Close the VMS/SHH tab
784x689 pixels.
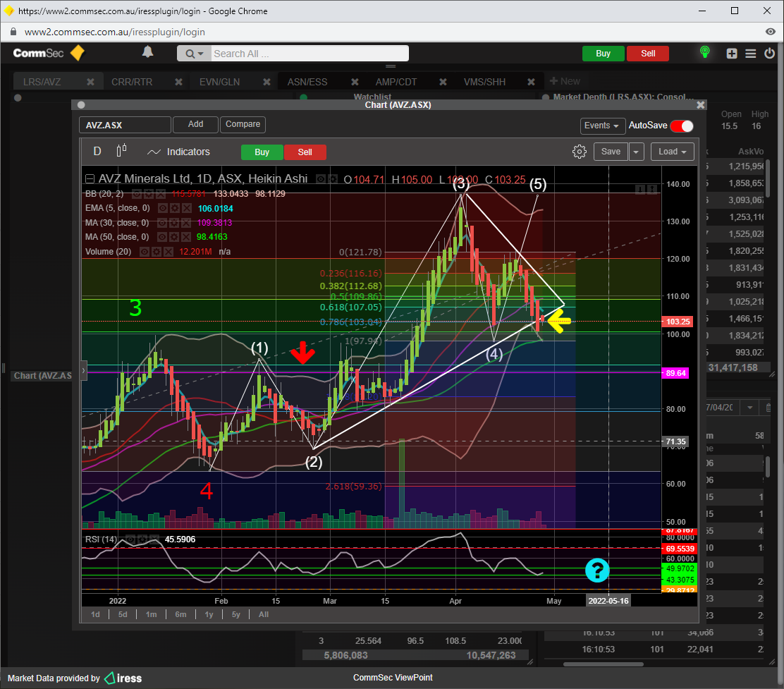pyautogui.click(x=531, y=82)
